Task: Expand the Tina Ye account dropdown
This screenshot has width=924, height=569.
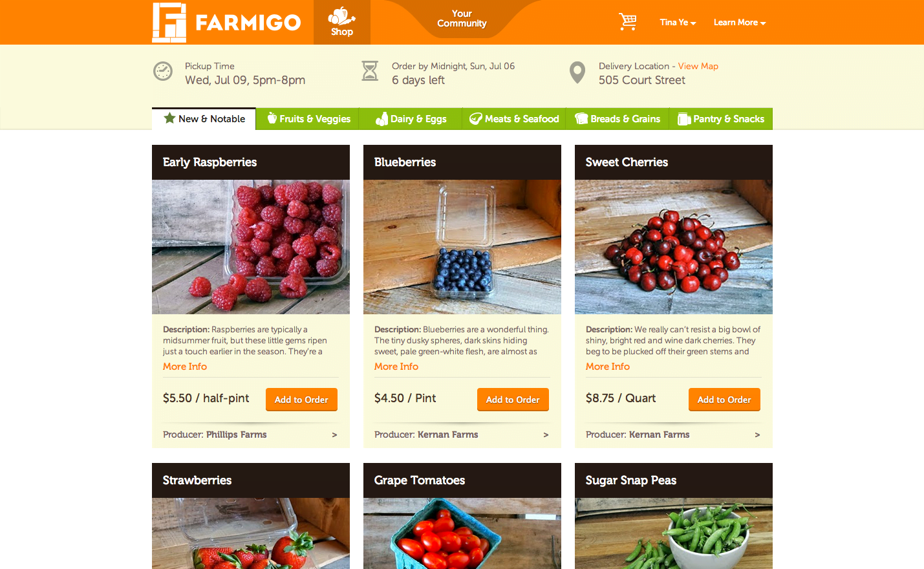Action: point(678,23)
